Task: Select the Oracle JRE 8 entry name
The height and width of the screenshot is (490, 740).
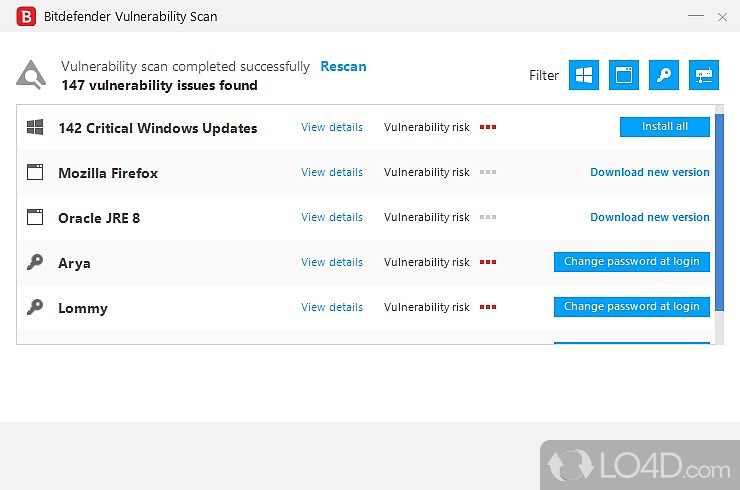Action: [99, 218]
